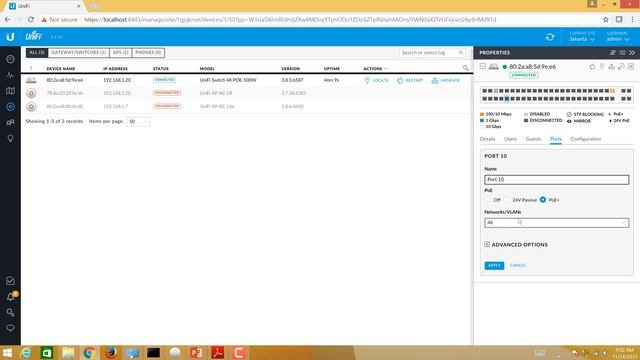Open the Insights lightbulb sidebar icon

tap(10, 138)
